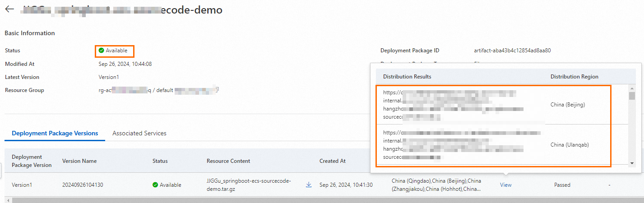Click the Deployment Package Version column header
Screen dimensions: 644x203
[x=32, y=161]
